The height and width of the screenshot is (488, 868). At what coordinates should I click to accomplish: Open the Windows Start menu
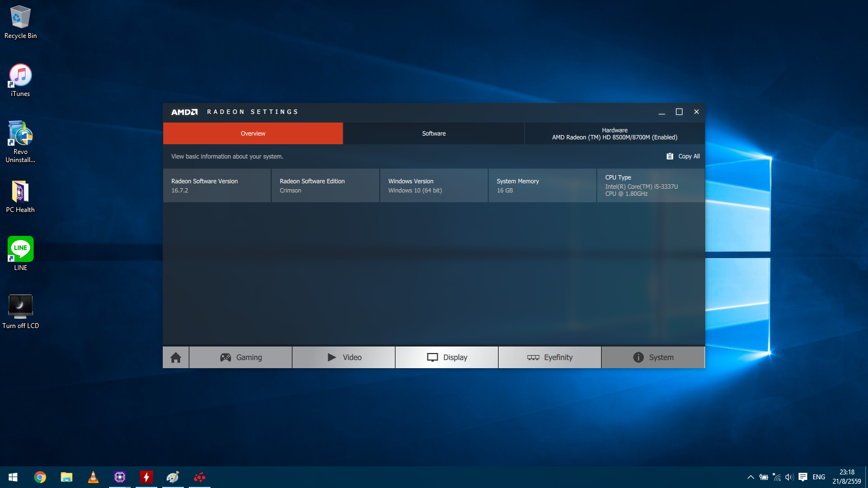[13, 477]
